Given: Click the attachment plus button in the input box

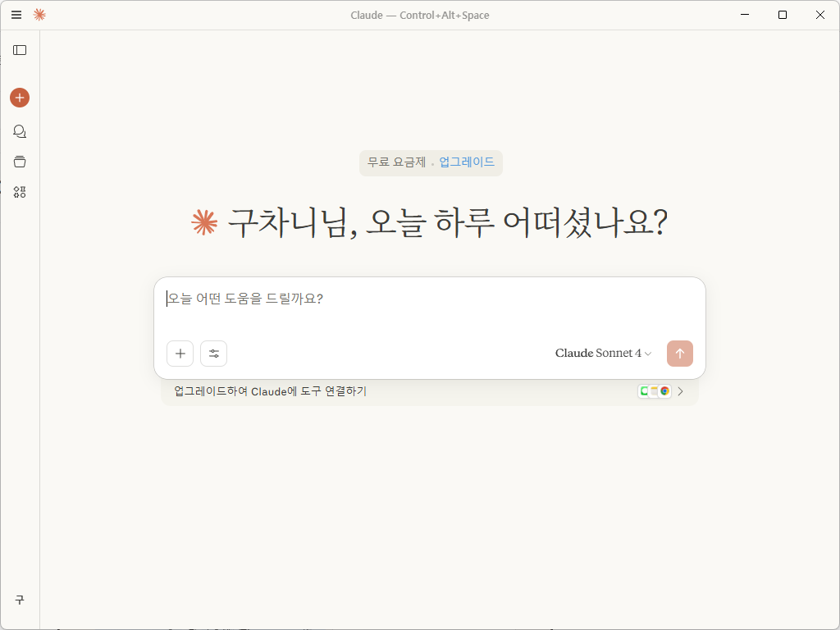Looking at the screenshot, I should (180, 354).
